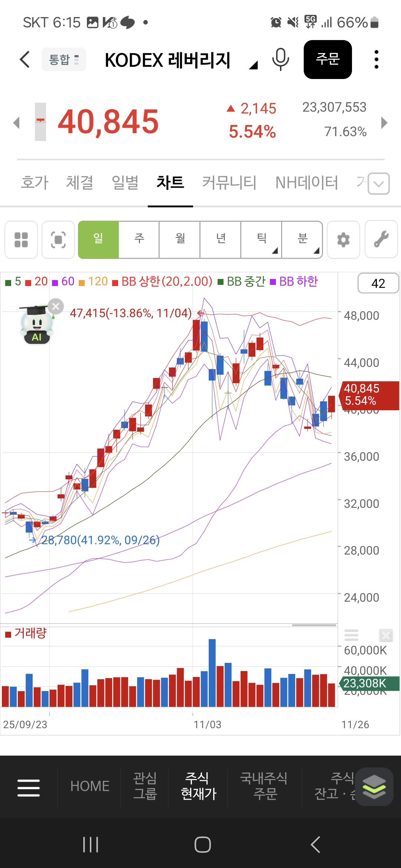Tap the 42 candle count field
This screenshot has height=868, width=401.
tap(378, 283)
